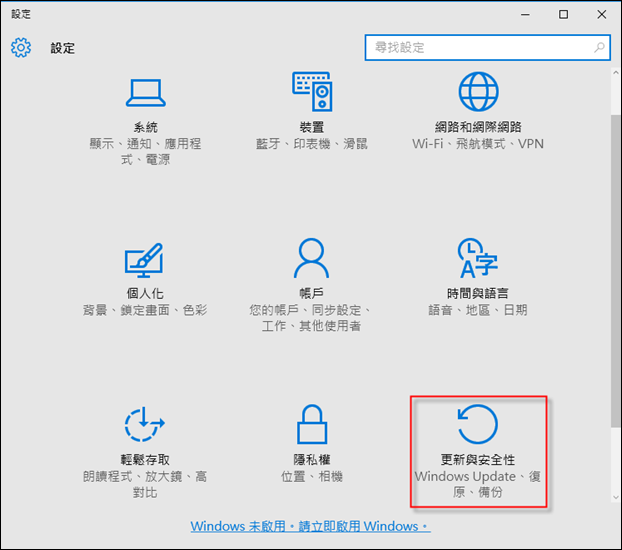This screenshot has height=550, width=622.
Task: Click the magnifier icon in search box
Action: click(599, 48)
